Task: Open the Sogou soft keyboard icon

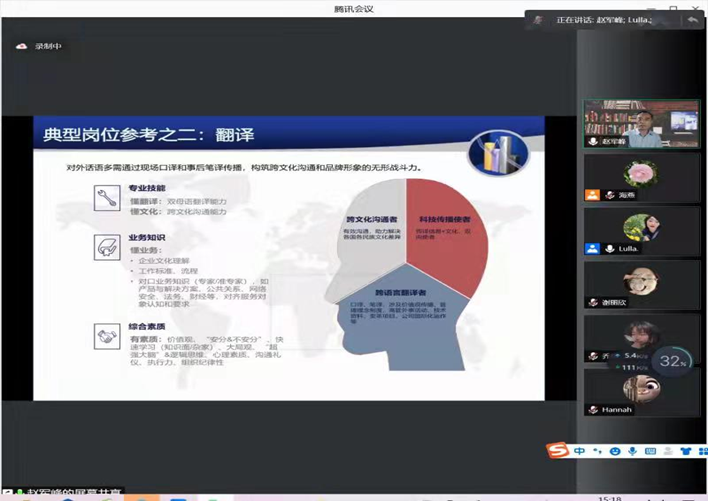Action: coord(648,452)
